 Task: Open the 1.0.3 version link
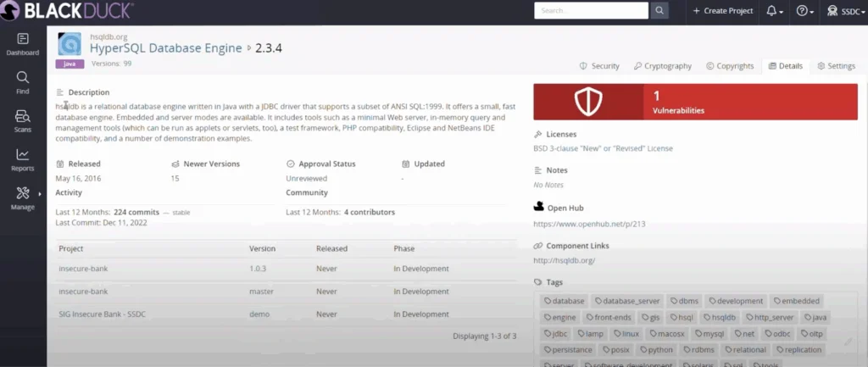point(258,269)
